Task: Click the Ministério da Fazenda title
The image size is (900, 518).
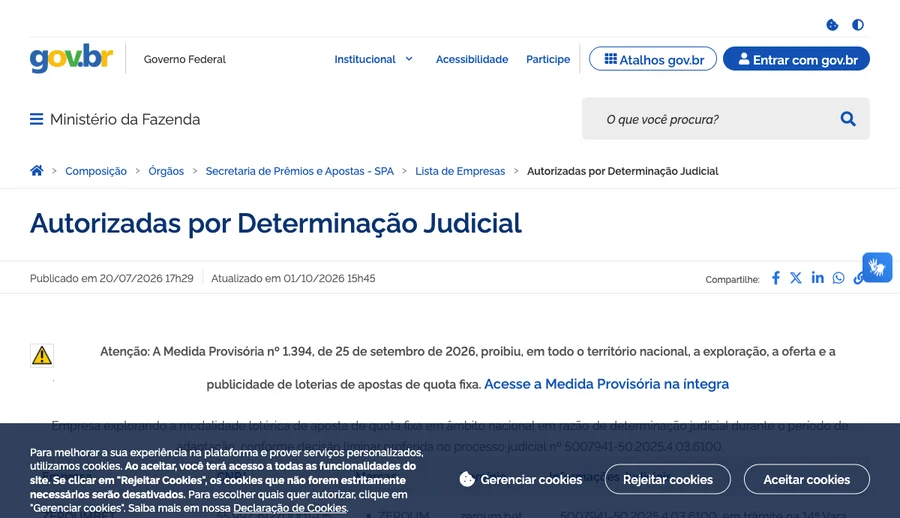Action: click(x=125, y=119)
